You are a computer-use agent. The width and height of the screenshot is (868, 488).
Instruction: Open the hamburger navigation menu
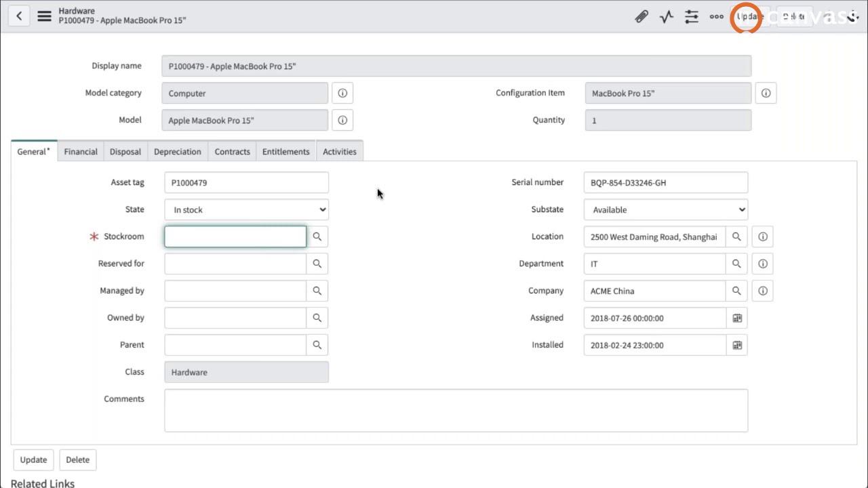coord(44,16)
